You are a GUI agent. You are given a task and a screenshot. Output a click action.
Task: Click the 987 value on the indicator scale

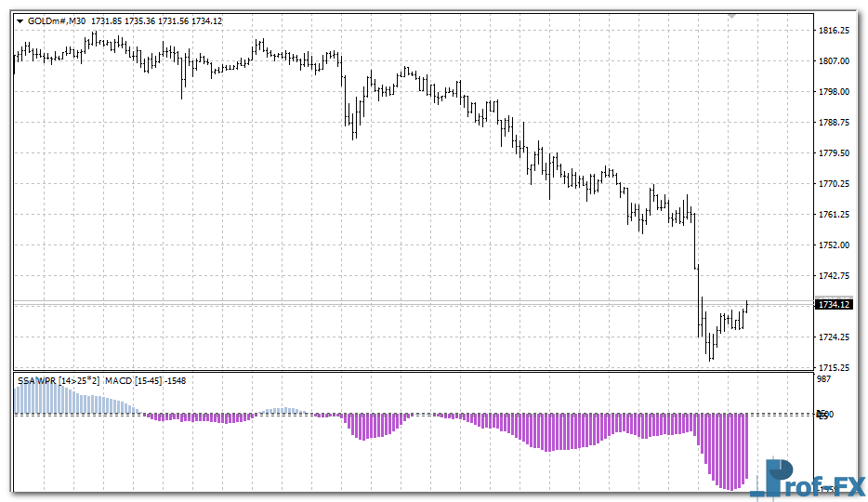tap(825, 381)
